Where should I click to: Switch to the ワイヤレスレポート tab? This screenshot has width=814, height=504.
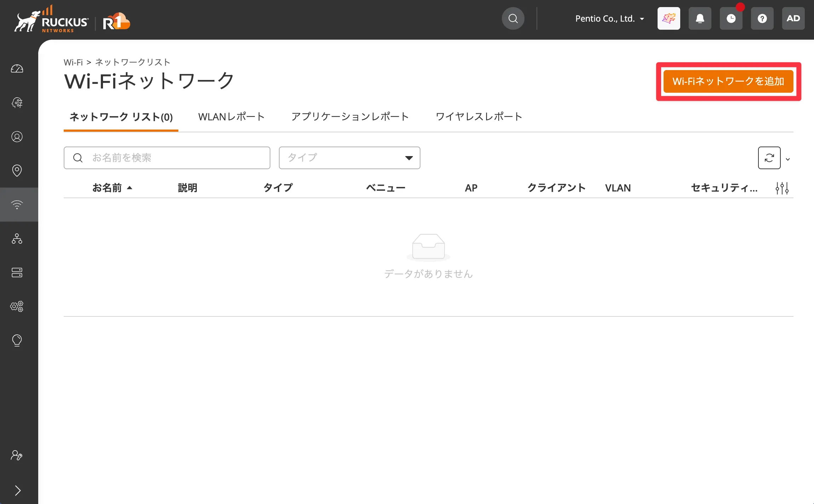pos(479,117)
